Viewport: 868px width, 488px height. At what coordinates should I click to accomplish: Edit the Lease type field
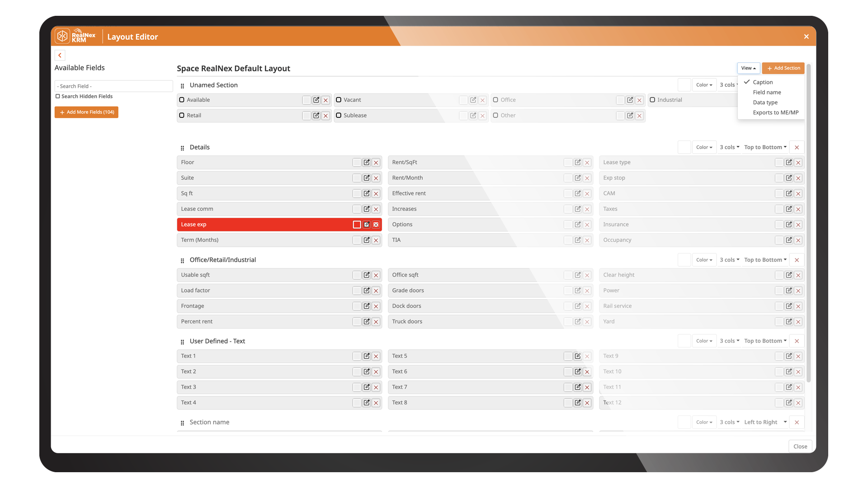[x=789, y=163]
